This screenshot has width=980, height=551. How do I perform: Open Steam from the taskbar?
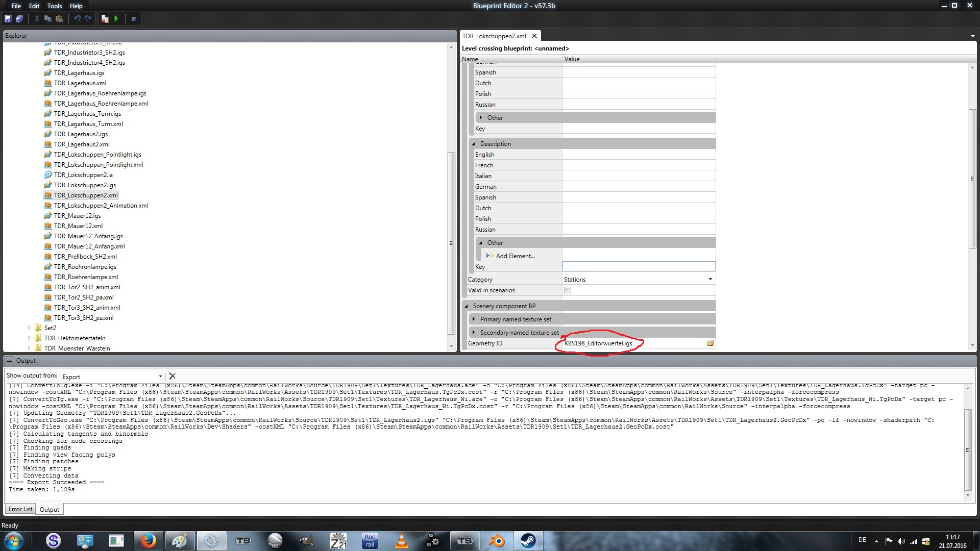click(528, 541)
